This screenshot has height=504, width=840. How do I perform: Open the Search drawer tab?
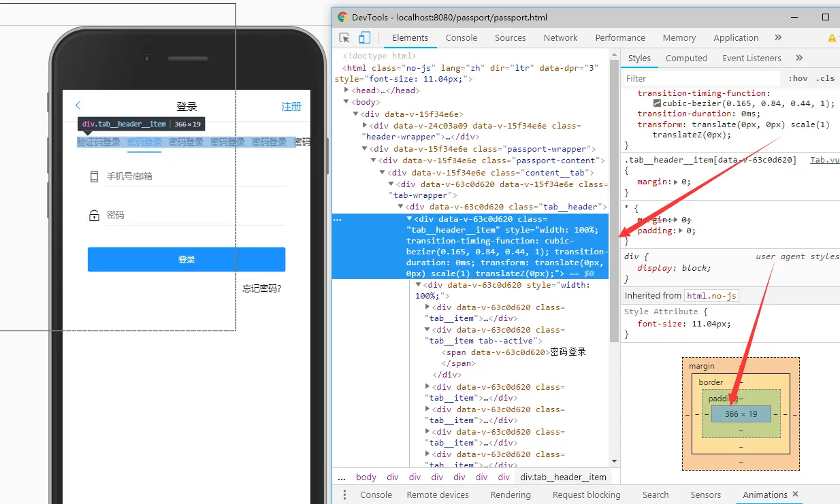tap(656, 494)
